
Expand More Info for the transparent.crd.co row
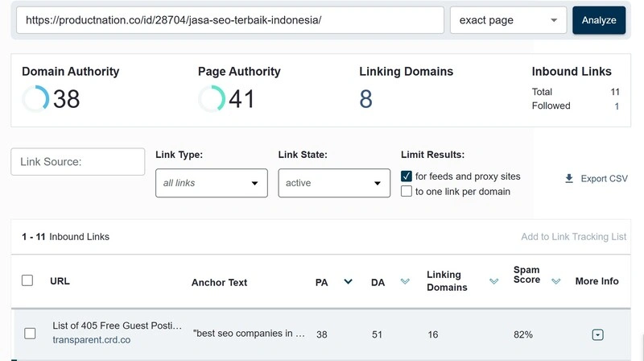point(597,334)
